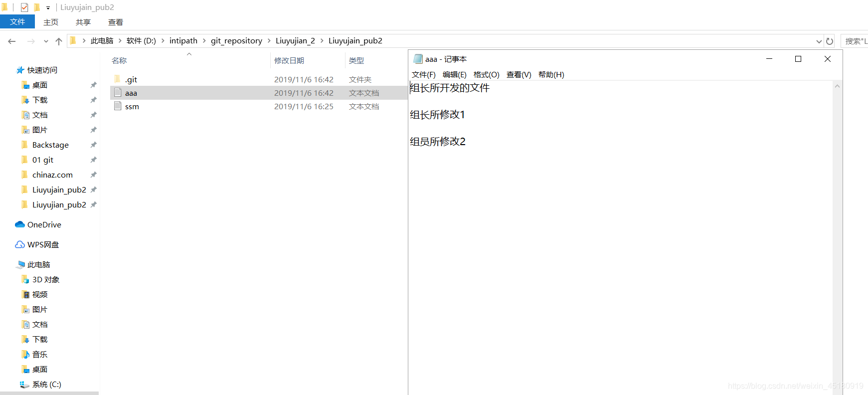Open Notepad 文件(F) menu
The image size is (868, 395).
click(424, 75)
